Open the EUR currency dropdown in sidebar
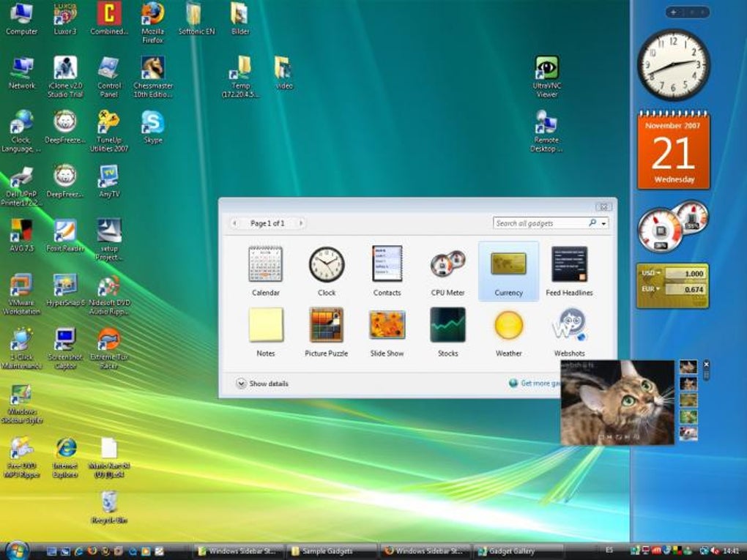Viewport: 747px width, 560px height. coord(651,289)
